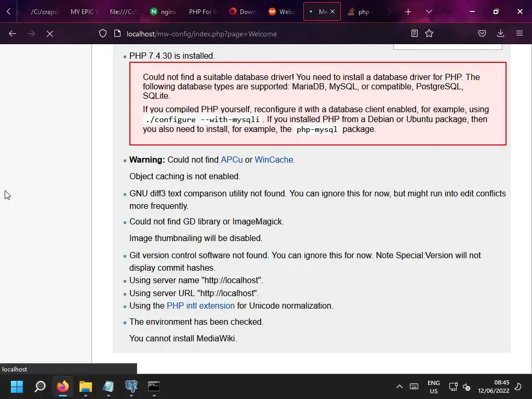
Task: Follow the PHP intl extension link
Action: (x=201, y=305)
